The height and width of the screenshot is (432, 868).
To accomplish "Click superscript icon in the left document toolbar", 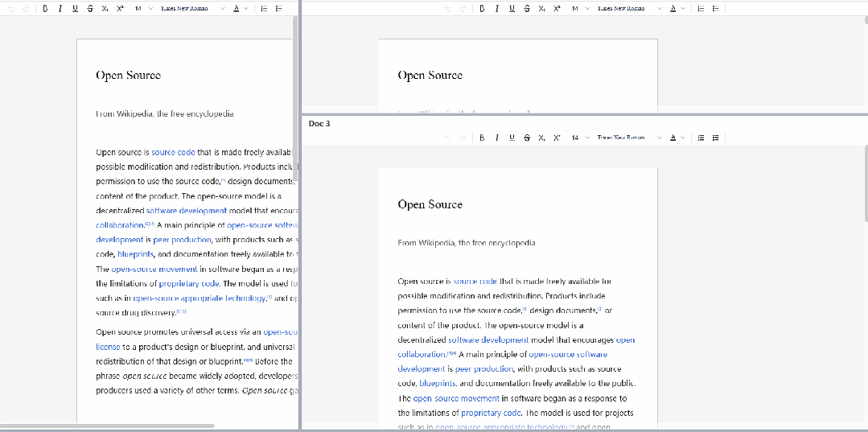I will tap(120, 8).
